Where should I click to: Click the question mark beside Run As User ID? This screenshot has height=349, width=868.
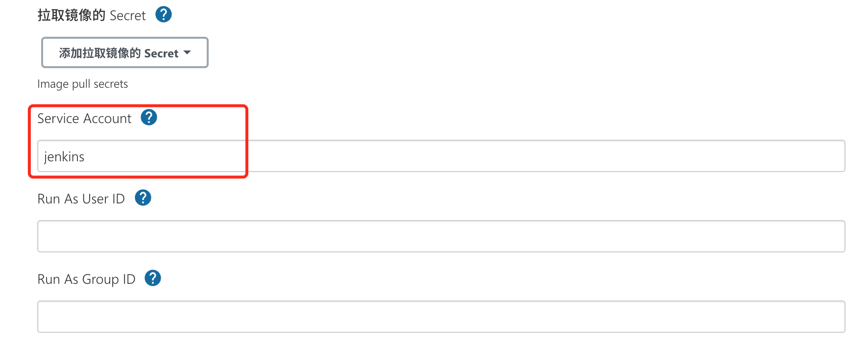tap(143, 198)
